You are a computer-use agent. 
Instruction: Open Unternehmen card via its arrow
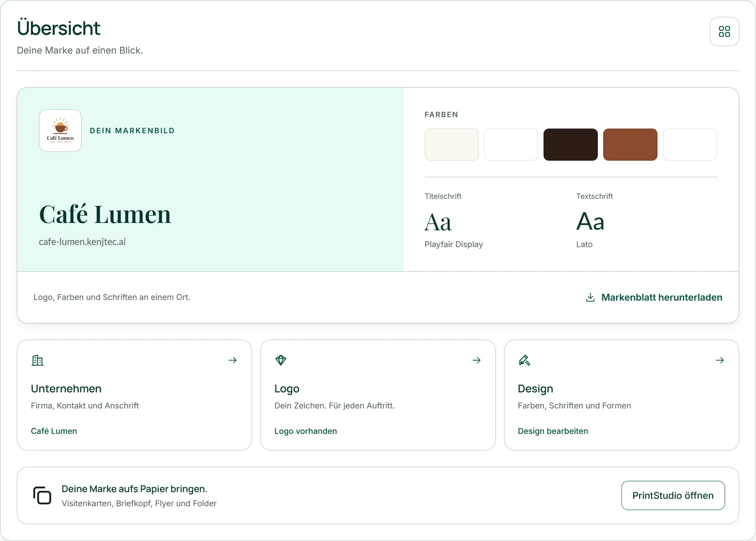click(232, 360)
